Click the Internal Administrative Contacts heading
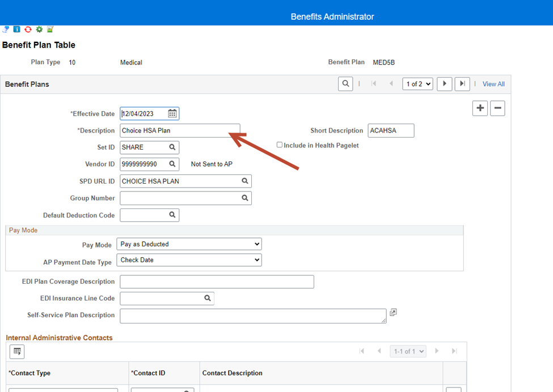553x392 pixels. point(59,338)
